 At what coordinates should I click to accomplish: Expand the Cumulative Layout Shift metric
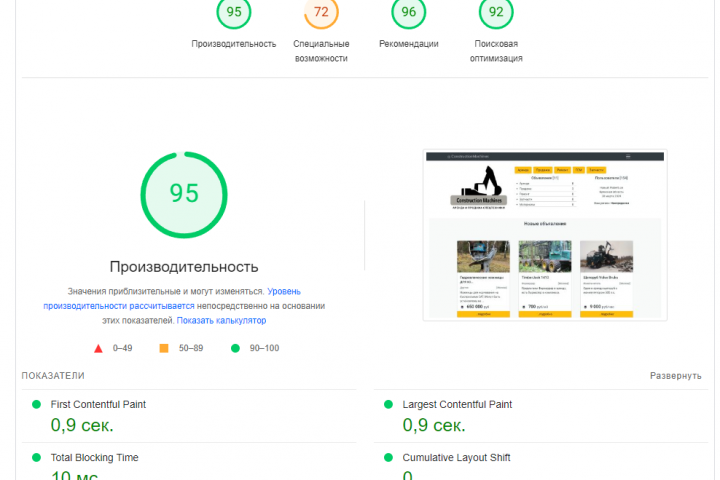tap(541, 462)
